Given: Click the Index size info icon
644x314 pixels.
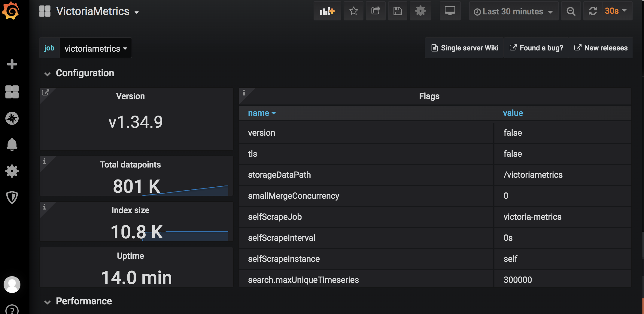Looking at the screenshot, I should (44, 207).
